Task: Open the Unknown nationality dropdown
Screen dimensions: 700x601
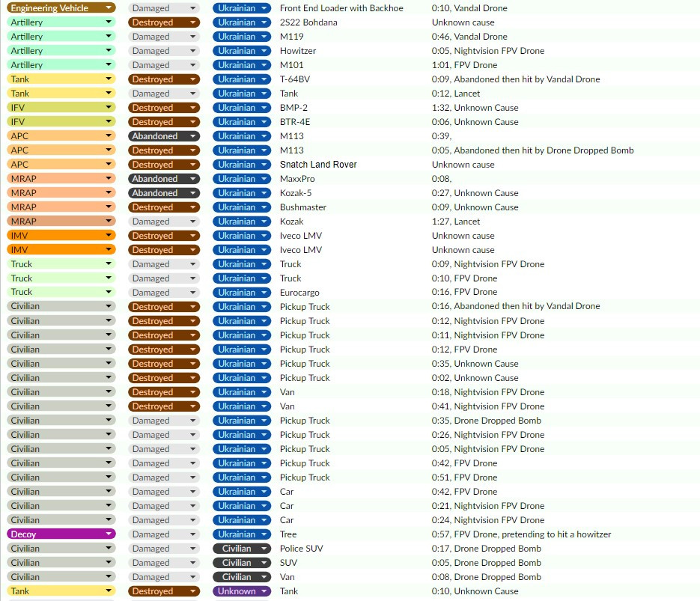Action: coord(242,591)
